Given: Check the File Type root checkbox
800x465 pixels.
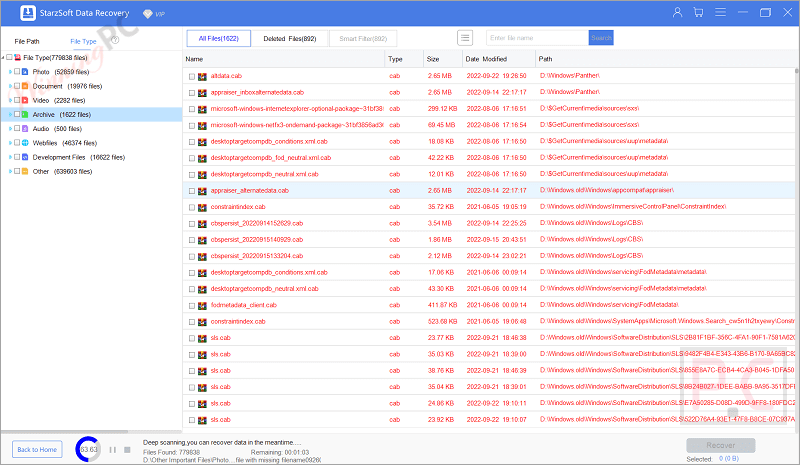Looking at the screenshot, I should click(9, 57).
